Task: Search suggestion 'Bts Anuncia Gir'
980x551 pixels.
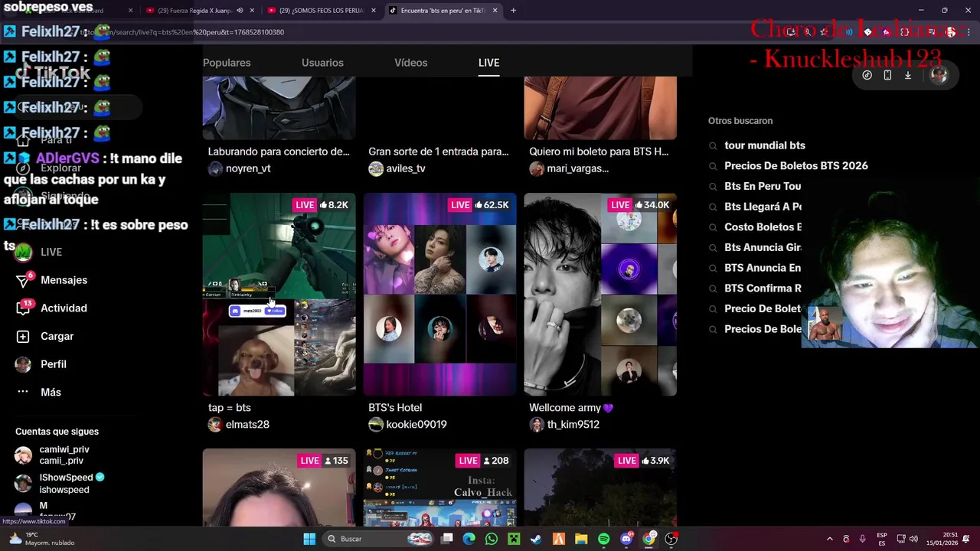Action: [x=763, y=247]
